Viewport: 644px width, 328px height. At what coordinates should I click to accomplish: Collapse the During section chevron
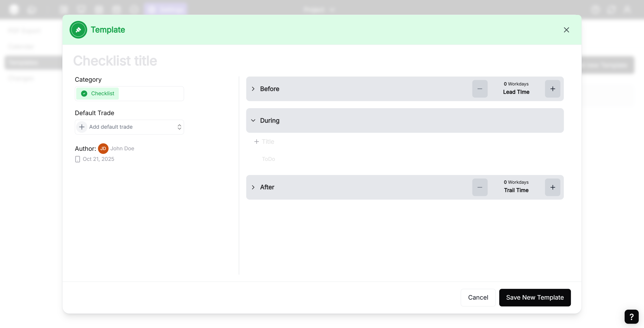253,120
